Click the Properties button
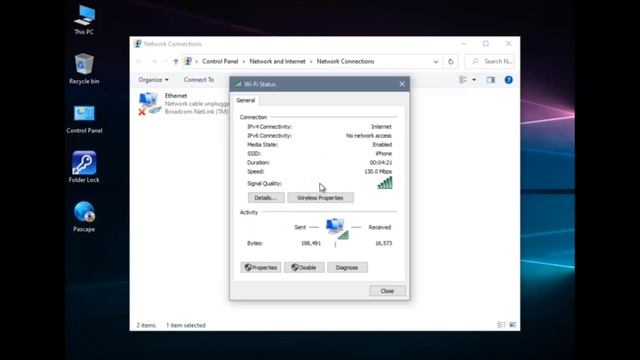The image size is (640, 360). point(261,268)
